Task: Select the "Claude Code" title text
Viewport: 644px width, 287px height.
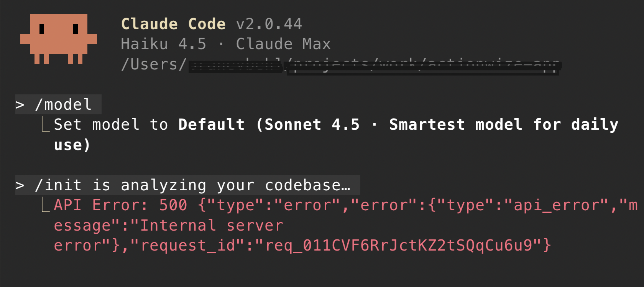Action: click(173, 24)
